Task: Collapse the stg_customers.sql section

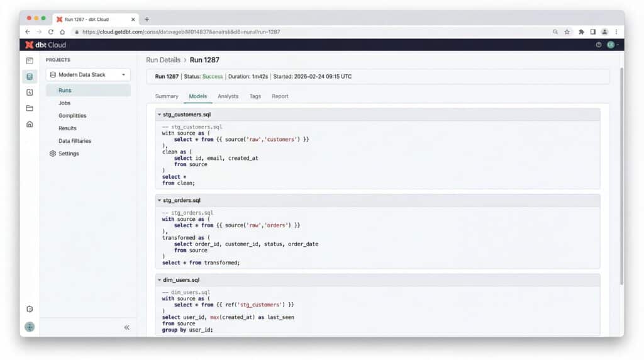Action: point(159,115)
